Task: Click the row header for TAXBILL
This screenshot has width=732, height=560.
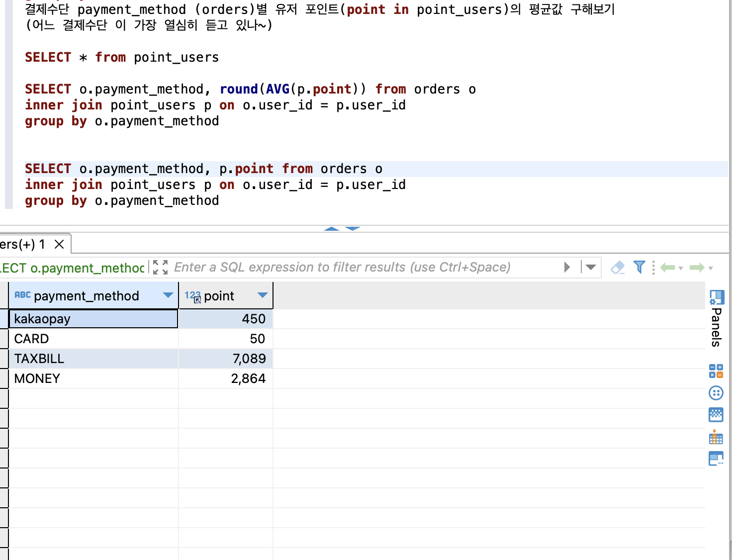Action: pos(4,359)
